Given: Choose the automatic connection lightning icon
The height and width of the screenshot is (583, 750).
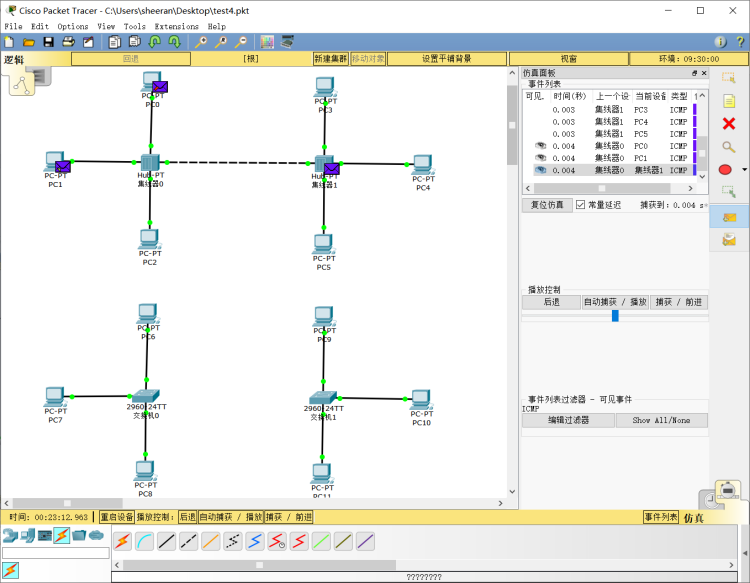Looking at the screenshot, I should pyautogui.click(x=122, y=541).
